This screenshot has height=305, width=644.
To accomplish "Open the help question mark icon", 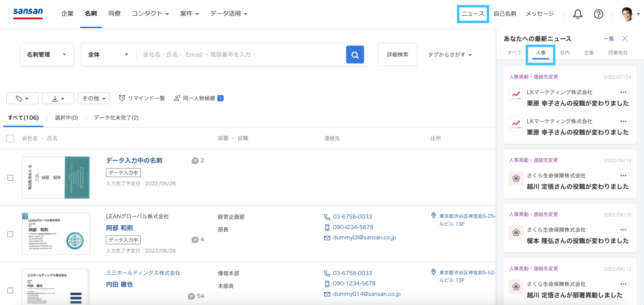I will pyautogui.click(x=598, y=14).
